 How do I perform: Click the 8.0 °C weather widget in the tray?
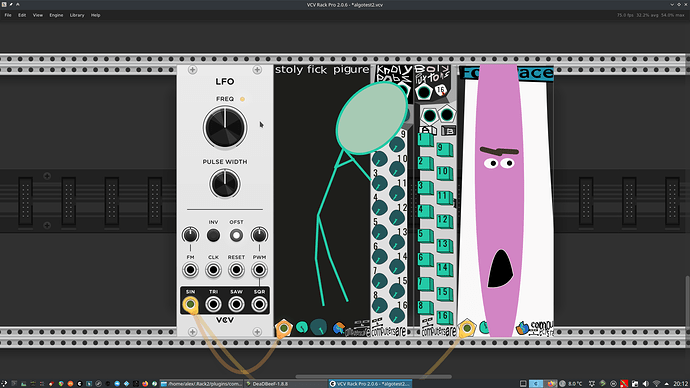pyautogui.click(x=572, y=384)
